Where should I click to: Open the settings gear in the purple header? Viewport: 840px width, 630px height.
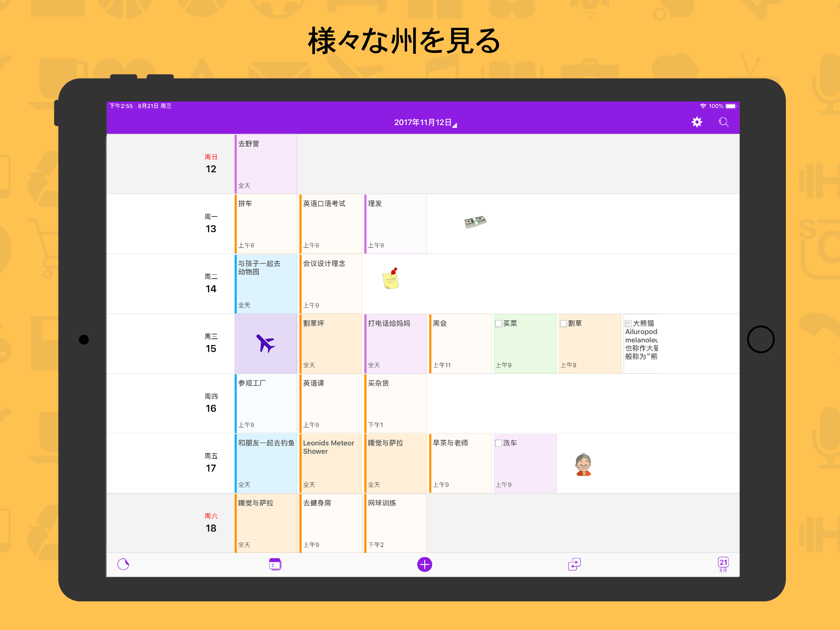[697, 122]
